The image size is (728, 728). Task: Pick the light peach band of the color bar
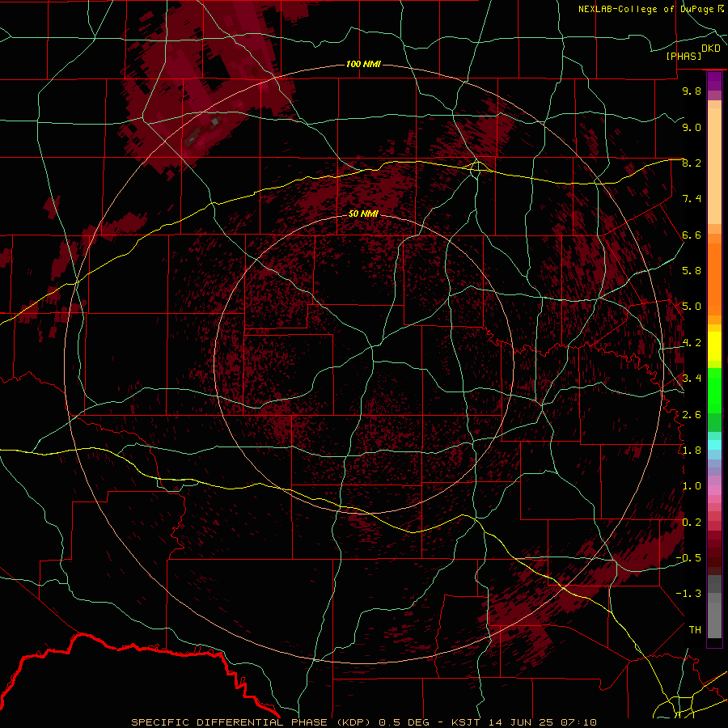(x=714, y=167)
